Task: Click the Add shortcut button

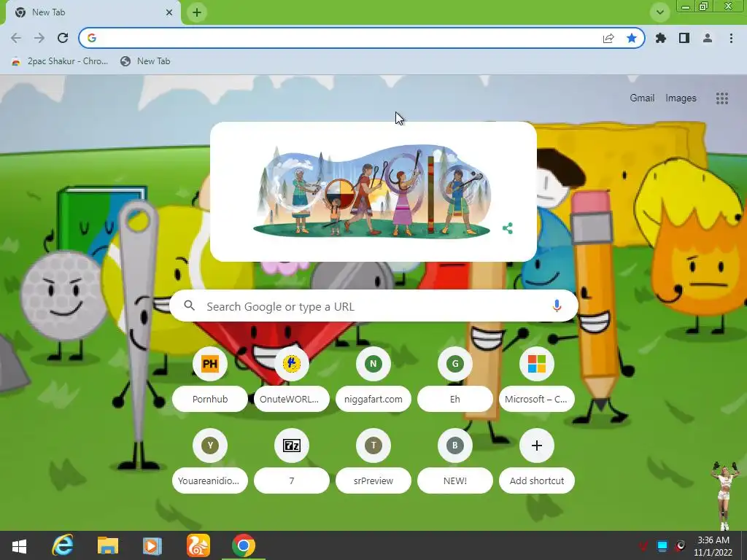Action: (536, 461)
